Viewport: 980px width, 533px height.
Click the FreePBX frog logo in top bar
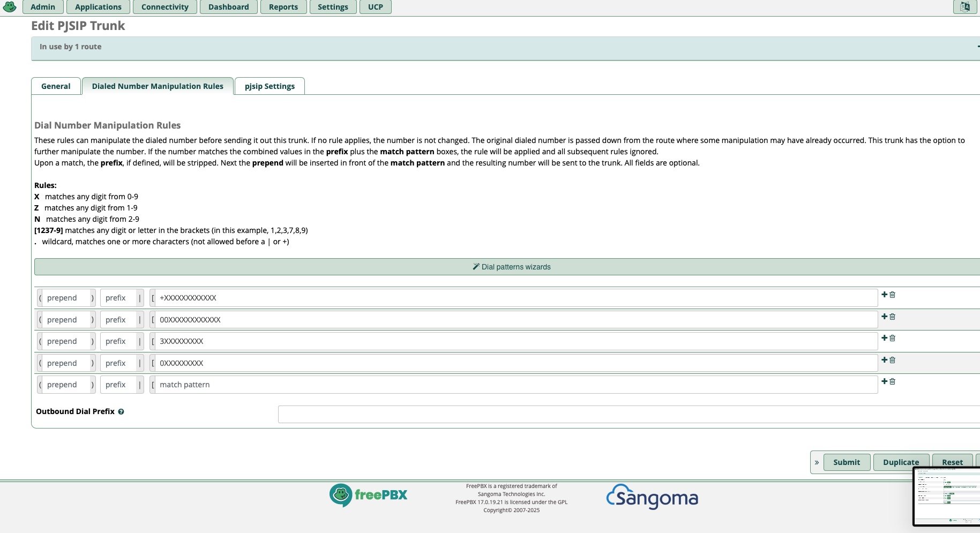click(10, 6)
